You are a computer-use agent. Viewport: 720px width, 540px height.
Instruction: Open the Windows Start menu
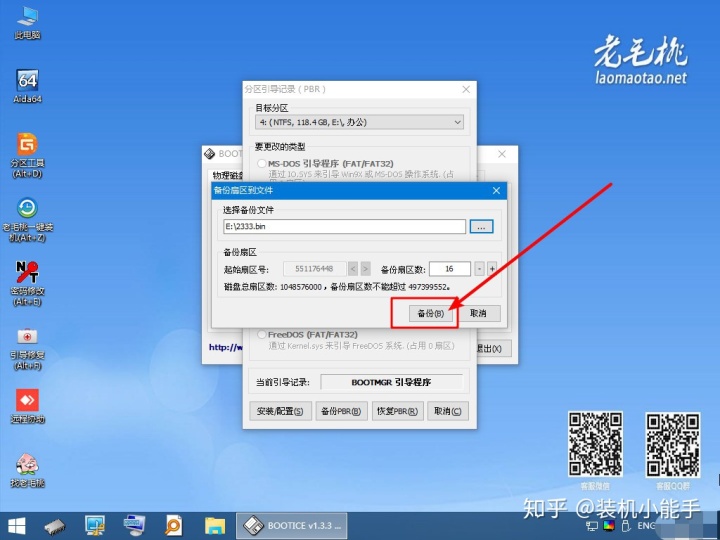tap(16, 526)
